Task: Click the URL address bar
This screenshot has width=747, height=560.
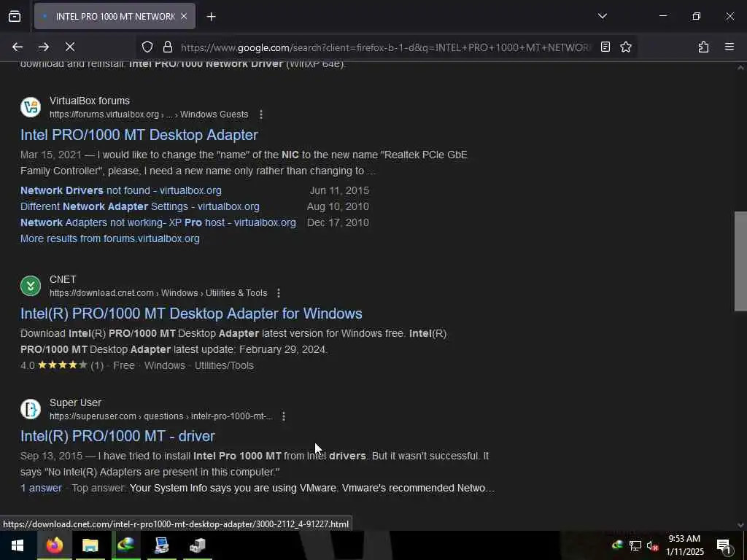Action: click(385, 47)
